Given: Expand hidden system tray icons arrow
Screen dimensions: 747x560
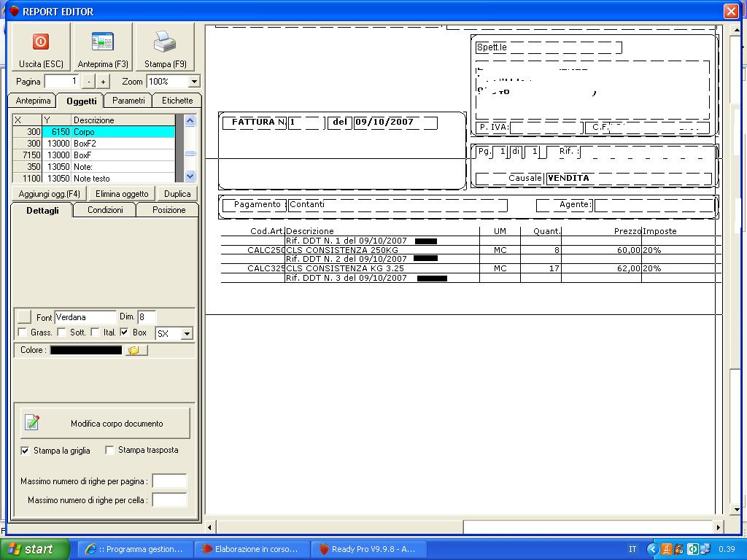Looking at the screenshot, I should tap(652, 549).
